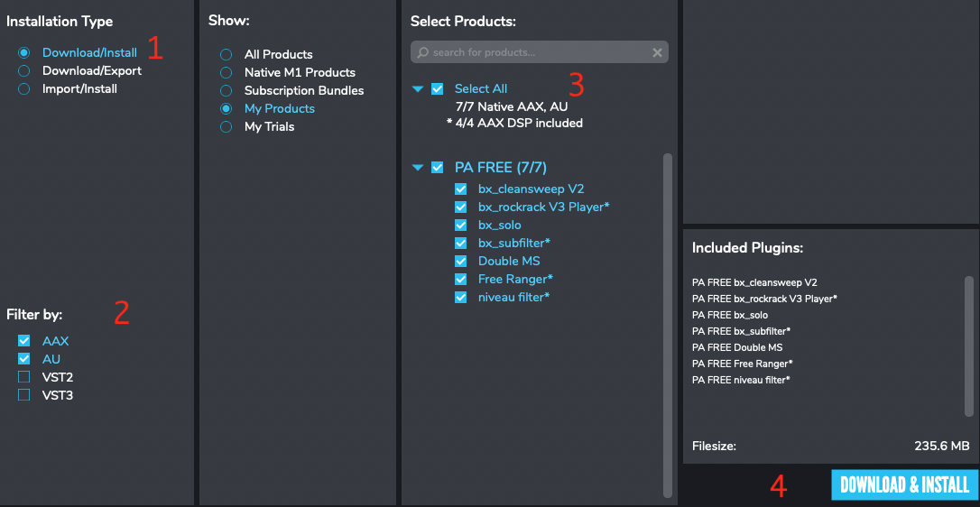This screenshot has width=980, height=507.
Task: Select the Download/Export installation type
Action: [24, 70]
